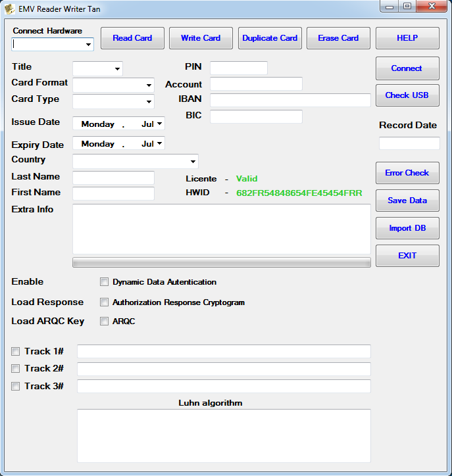Expand the Card Format dropdown
The width and height of the screenshot is (452, 476).
(149, 85)
